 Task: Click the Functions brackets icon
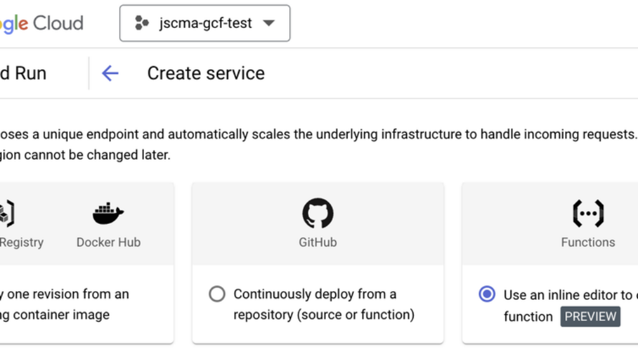(x=588, y=213)
